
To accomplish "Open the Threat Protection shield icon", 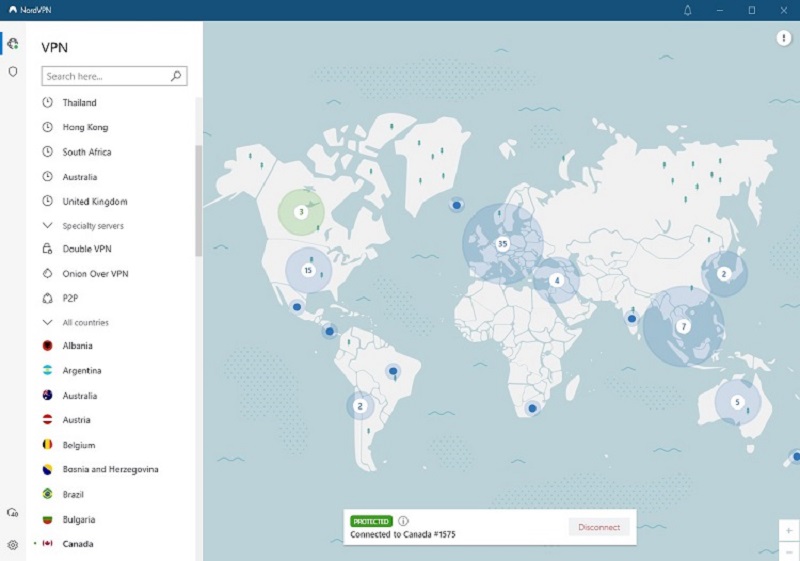I will click(13, 72).
